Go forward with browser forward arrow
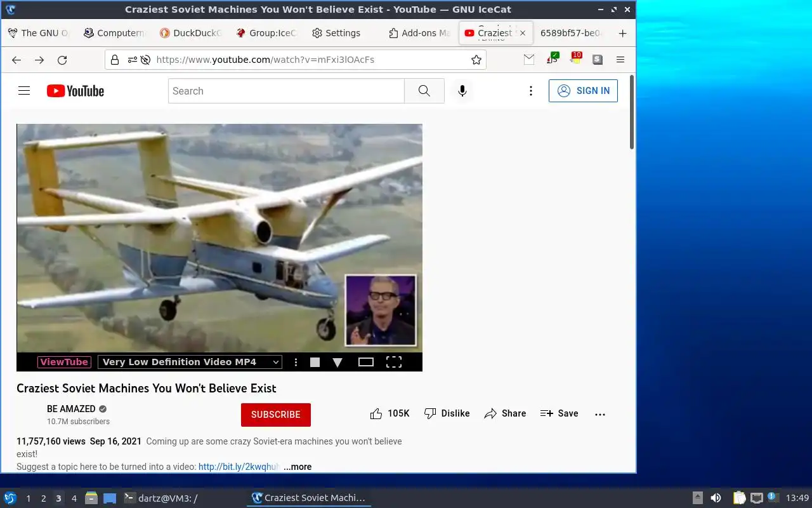 click(x=39, y=60)
